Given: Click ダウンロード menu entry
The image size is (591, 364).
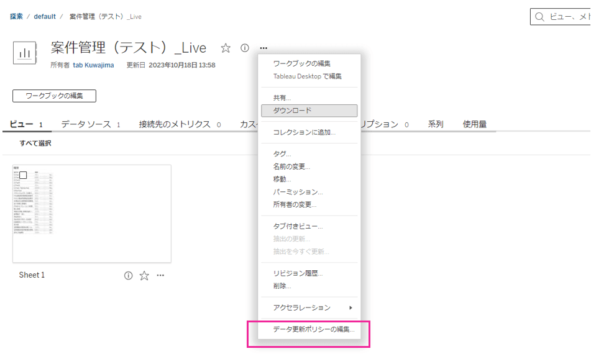Looking at the screenshot, I should pos(309,111).
